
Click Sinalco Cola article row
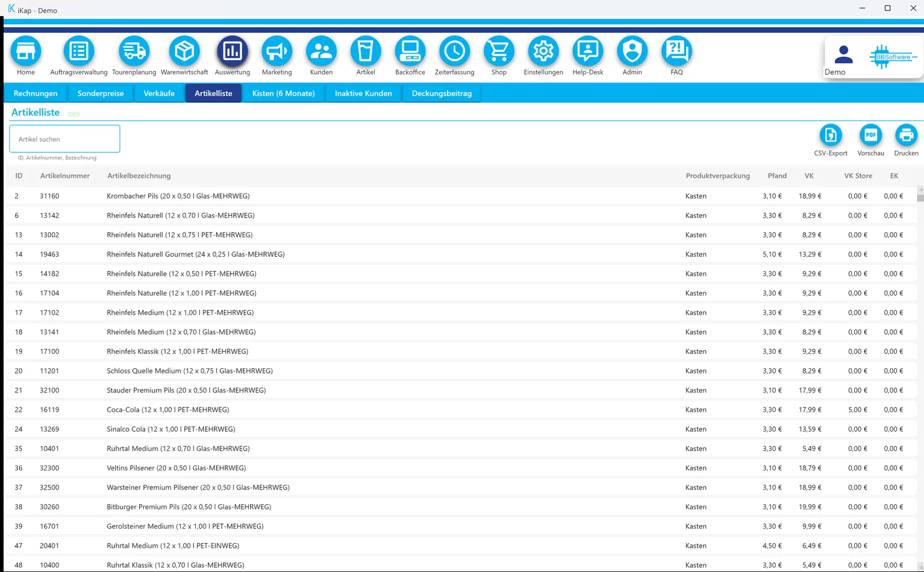pyautogui.click(x=461, y=429)
